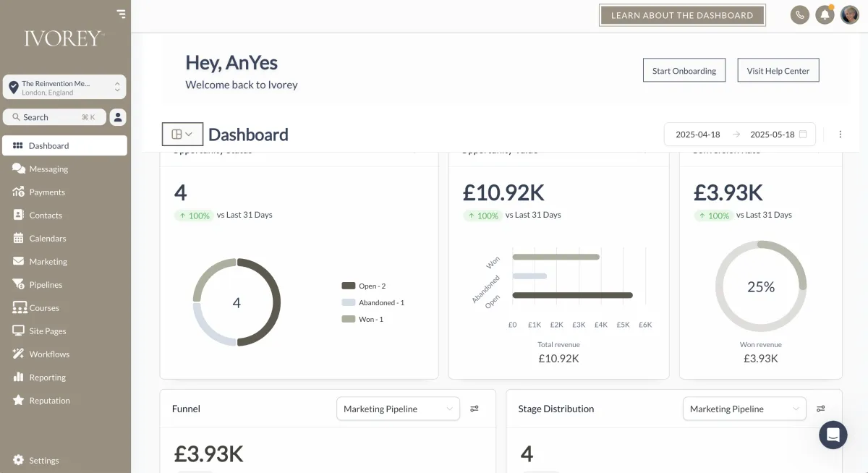868x473 pixels.
Task: Expand The Reinvention Me... location switcher
Action: tap(64, 88)
